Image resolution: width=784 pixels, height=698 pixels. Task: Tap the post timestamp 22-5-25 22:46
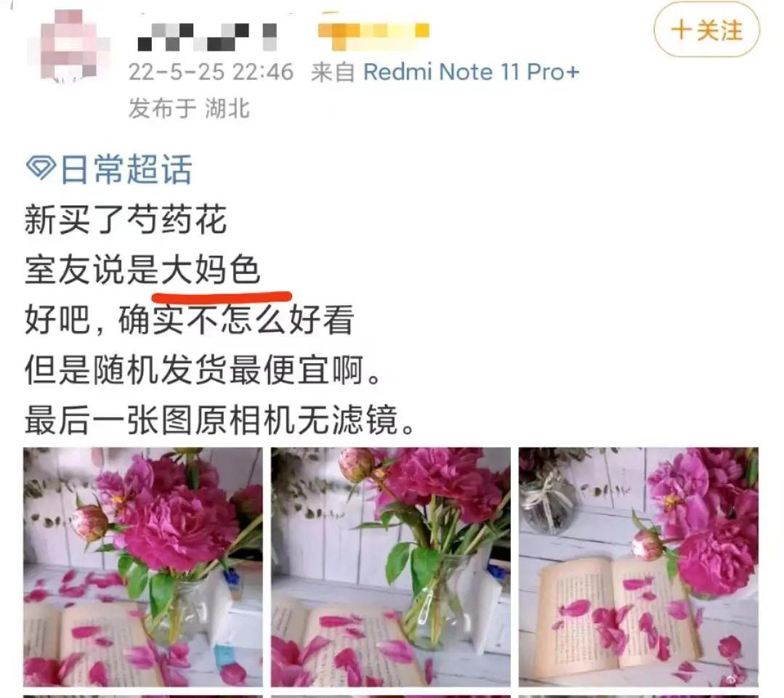[x=211, y=72]
